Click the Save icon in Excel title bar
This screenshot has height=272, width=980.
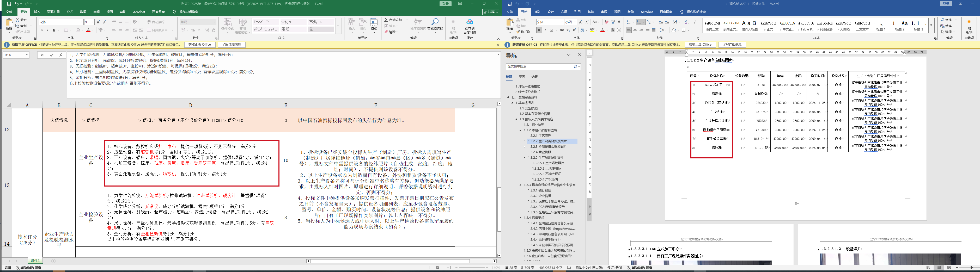click(x=9, y=4)
